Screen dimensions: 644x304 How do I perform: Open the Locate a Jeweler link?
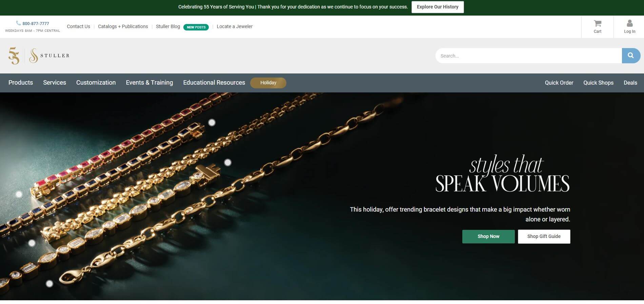235,26
